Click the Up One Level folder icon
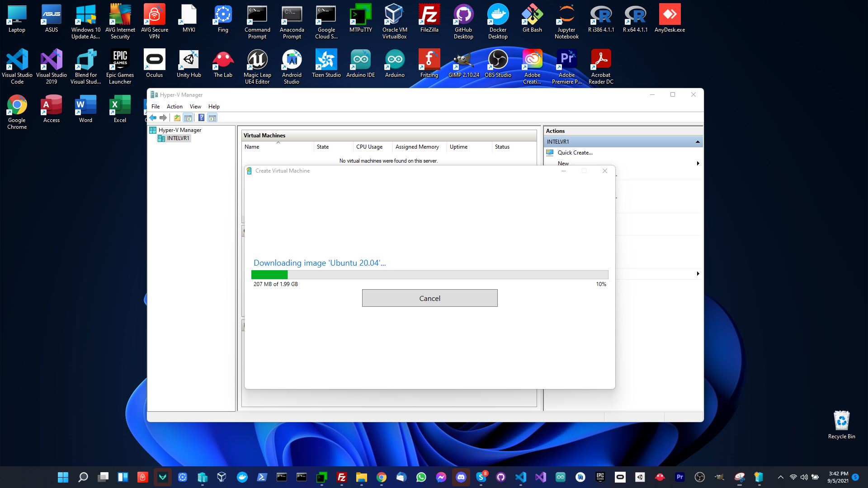This screenshot has height=488, width=868. 177,118
